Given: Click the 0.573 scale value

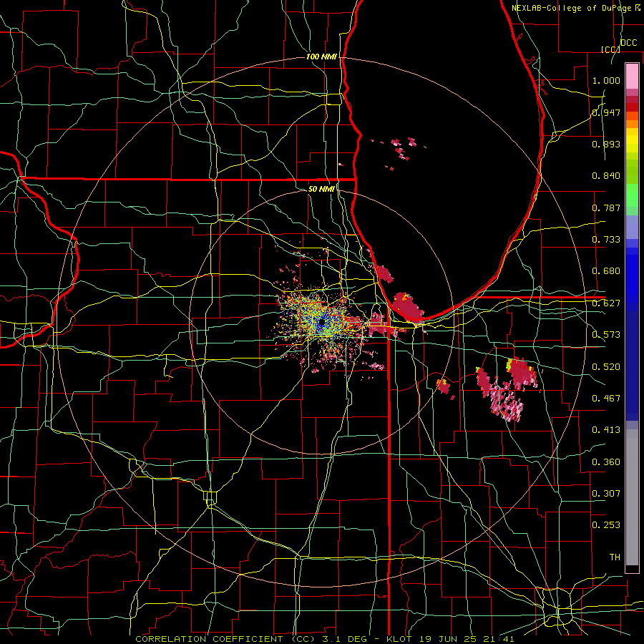Looking at the screenshot, I should (606, 335).
